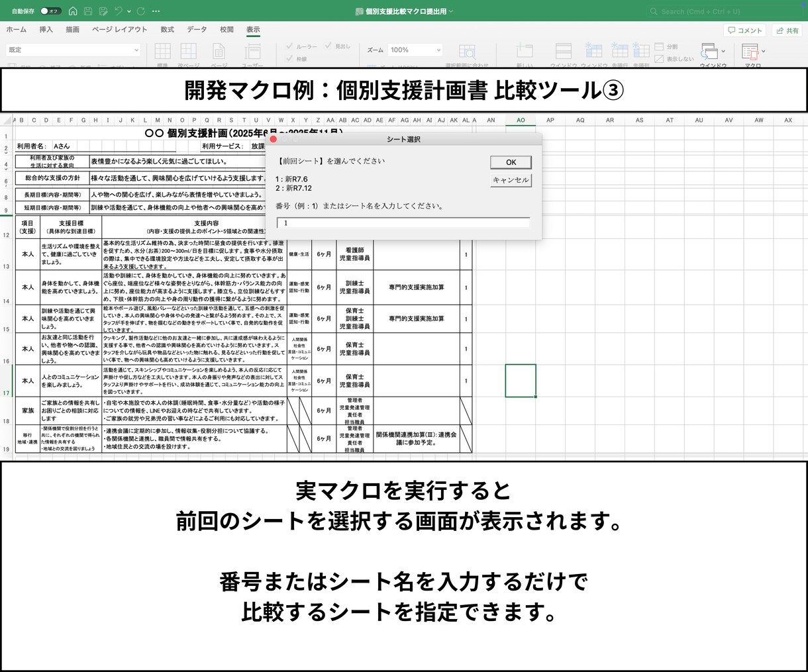Image resolution: width=808 pixels, height=672 pixels.
Task: Click the 共有 share button
Action: click(787, 30)
